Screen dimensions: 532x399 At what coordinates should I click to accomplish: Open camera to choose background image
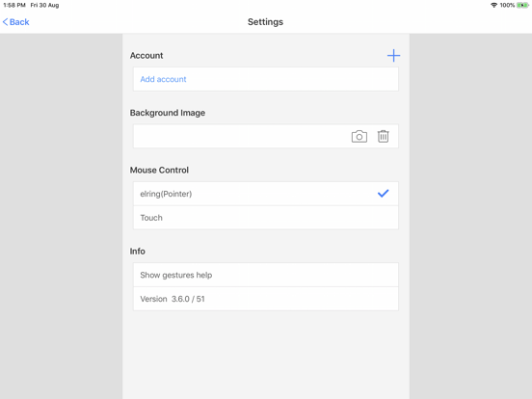[359, 137]
